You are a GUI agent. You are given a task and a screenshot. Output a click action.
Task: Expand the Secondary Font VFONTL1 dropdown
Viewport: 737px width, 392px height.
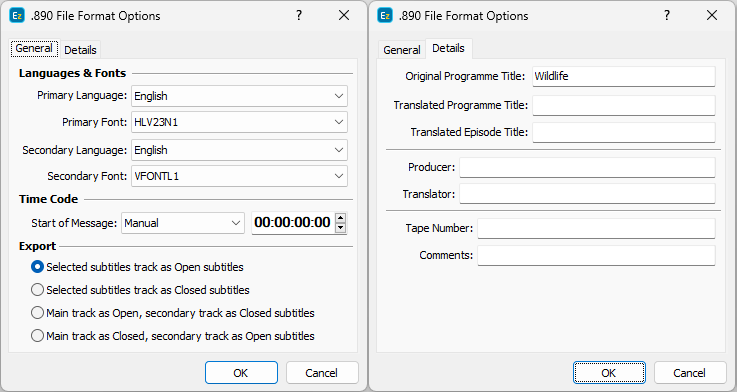pyautogui.click(x=239, y=176)
